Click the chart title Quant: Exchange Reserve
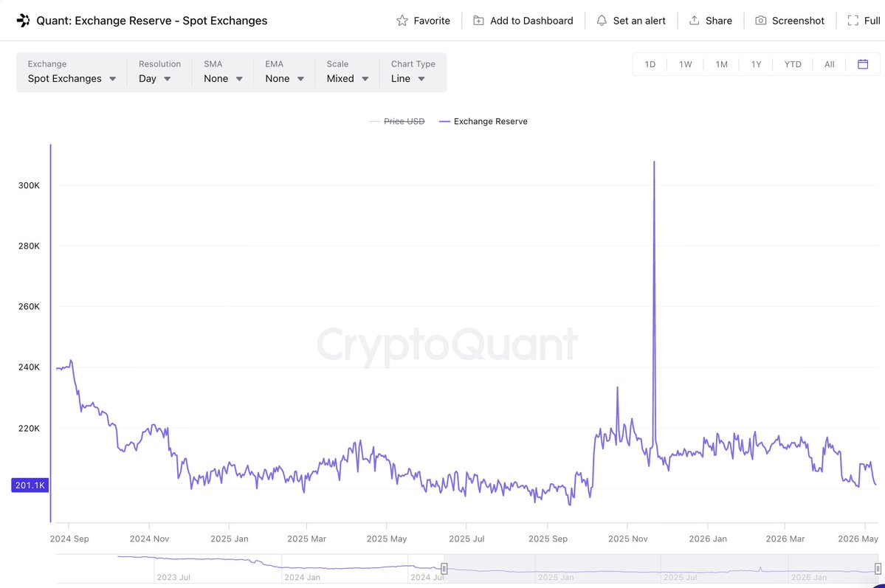This screenshot has width=885, height=588. coord(152,21)
